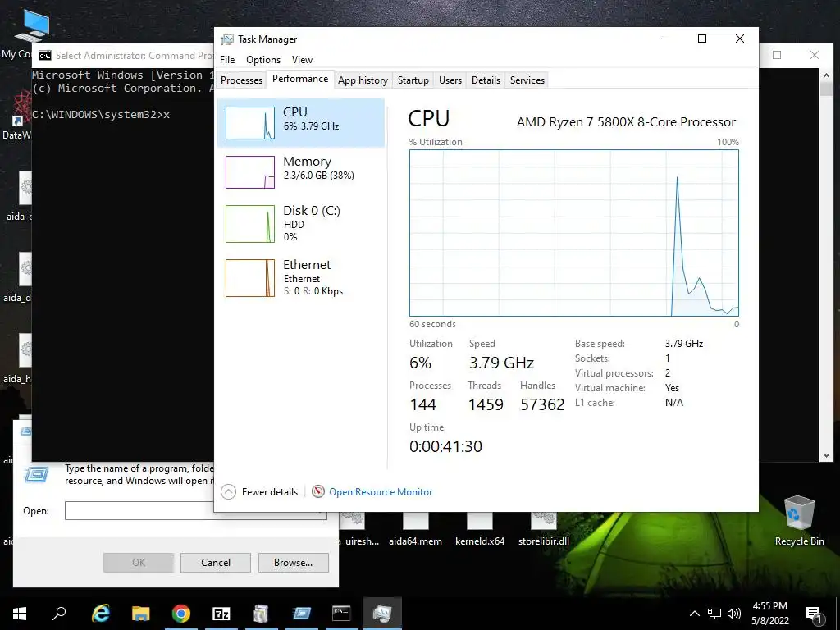The image size is (840, 630).
Task: Open the File menu in Task Manager
Action: (x=227, y=59)
